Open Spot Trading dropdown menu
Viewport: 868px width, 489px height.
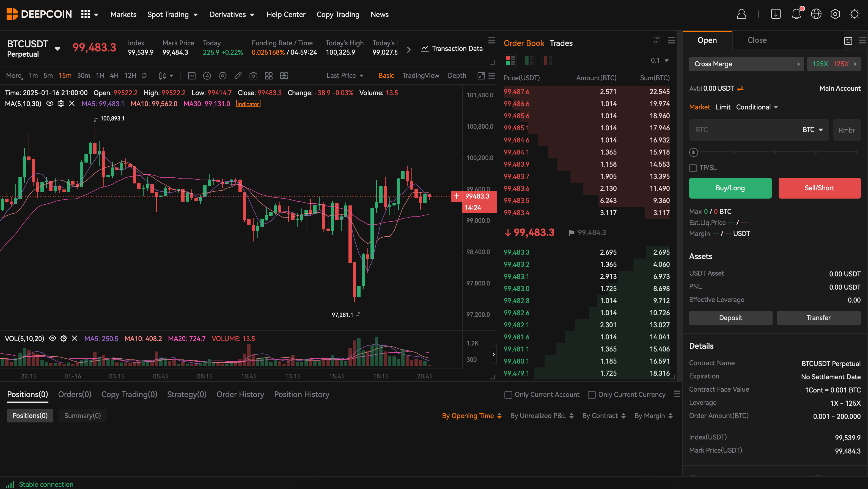pos(172,15)
